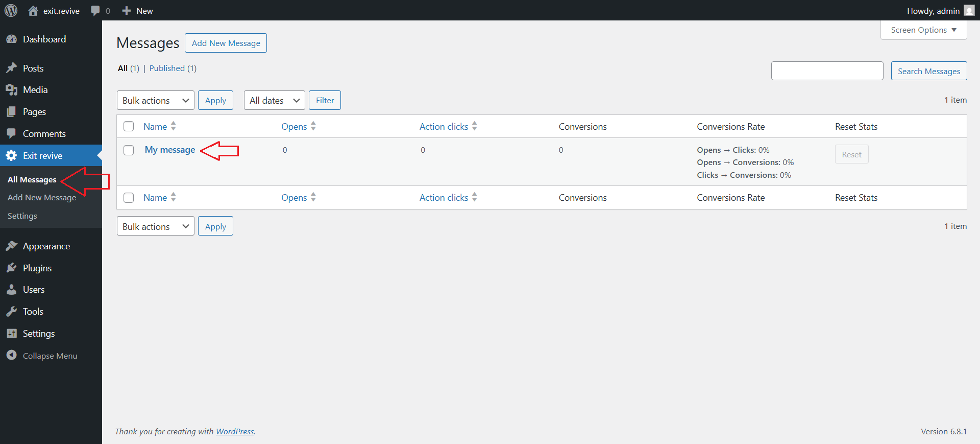This screenshot has height=444, width=980.
Task: Open Add New Message submenu item
Action: tap(42, 198)
